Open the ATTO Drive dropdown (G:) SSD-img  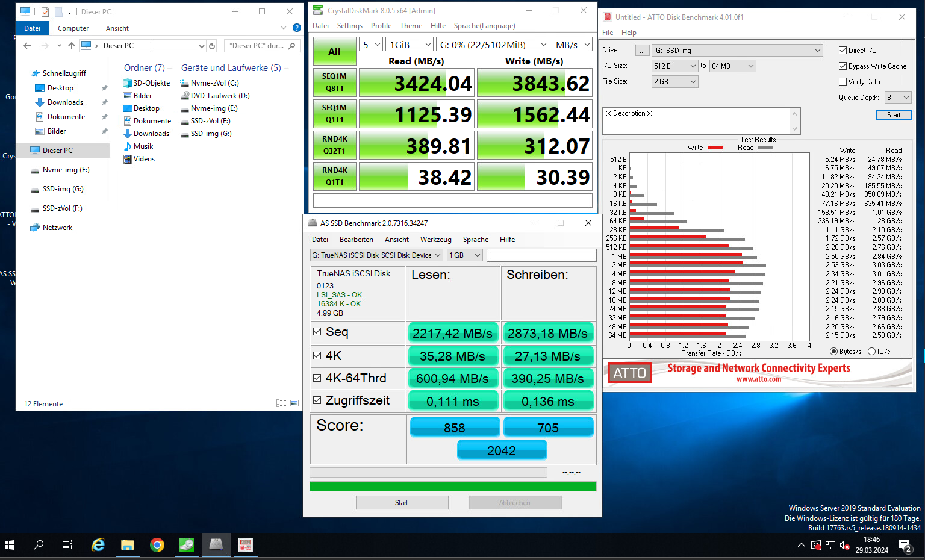[737, 51]
